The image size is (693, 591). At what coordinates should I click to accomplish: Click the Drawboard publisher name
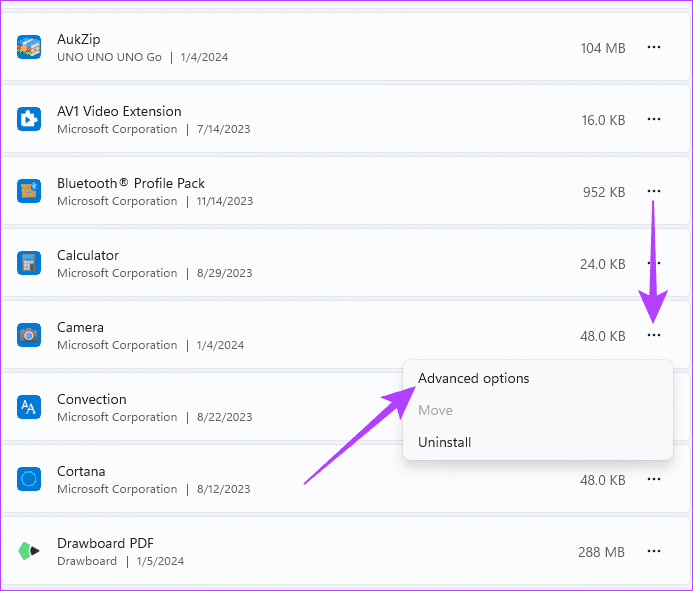[x=87, y=561]
